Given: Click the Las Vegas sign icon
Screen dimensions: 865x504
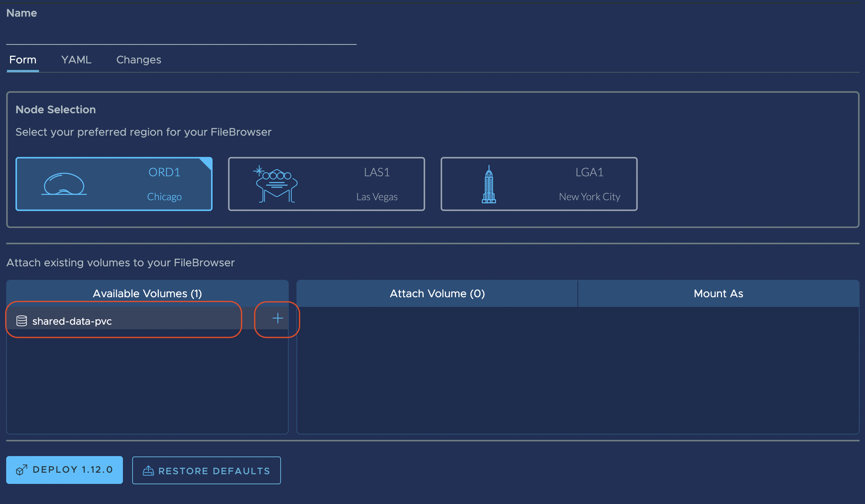Looking at the screenshot, I should click(276, 185).
